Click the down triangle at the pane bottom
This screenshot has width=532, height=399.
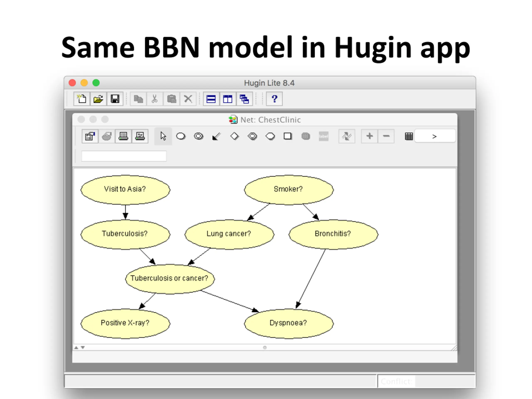[83, 347]
